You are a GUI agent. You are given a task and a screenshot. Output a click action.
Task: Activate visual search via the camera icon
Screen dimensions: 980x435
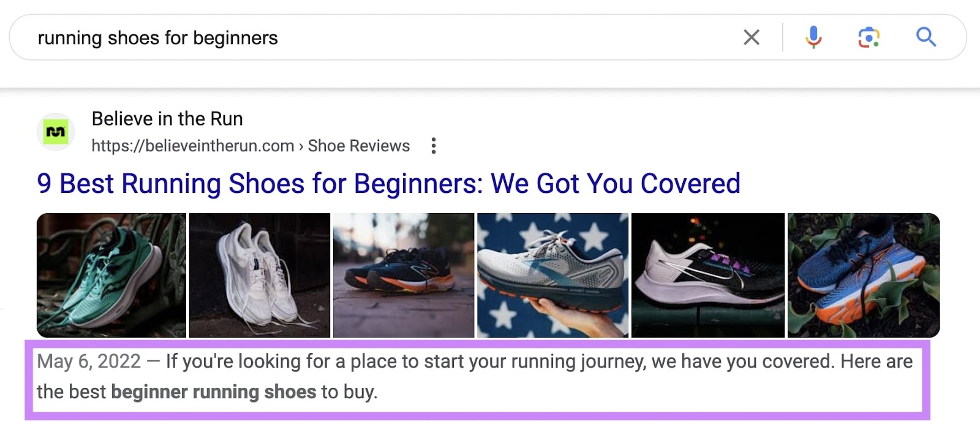click(869, 37)
